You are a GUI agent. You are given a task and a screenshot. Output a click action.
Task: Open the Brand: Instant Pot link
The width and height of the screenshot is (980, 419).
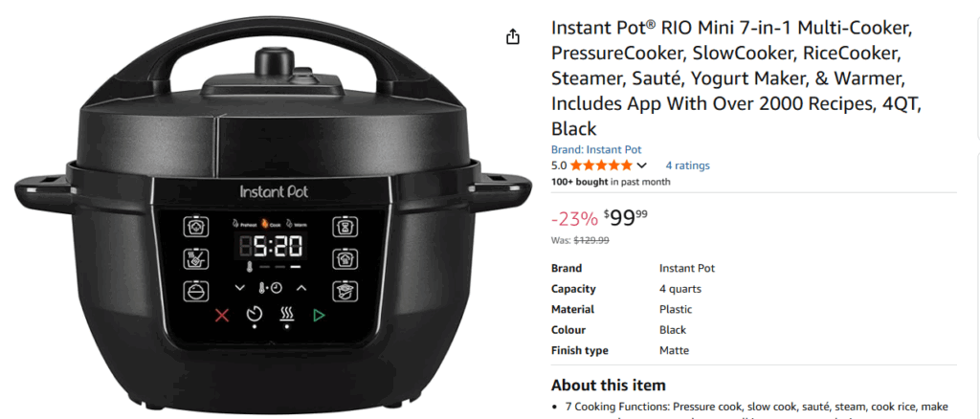point(596,150)
